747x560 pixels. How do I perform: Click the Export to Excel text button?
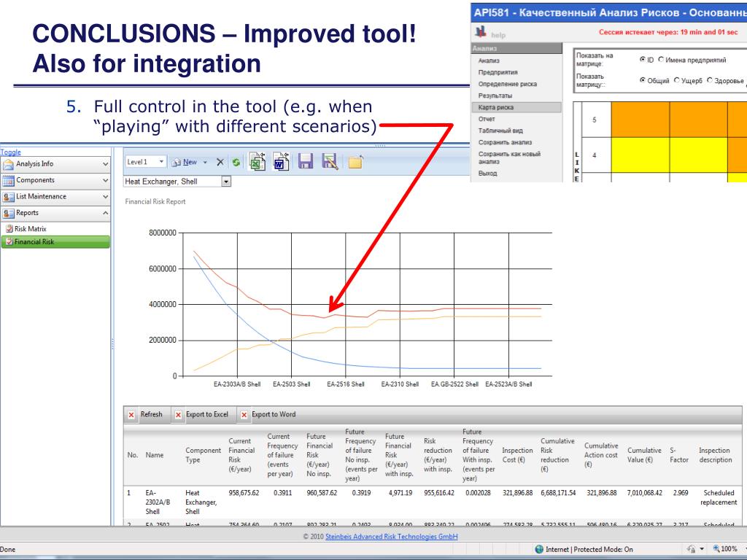(206, 414)
